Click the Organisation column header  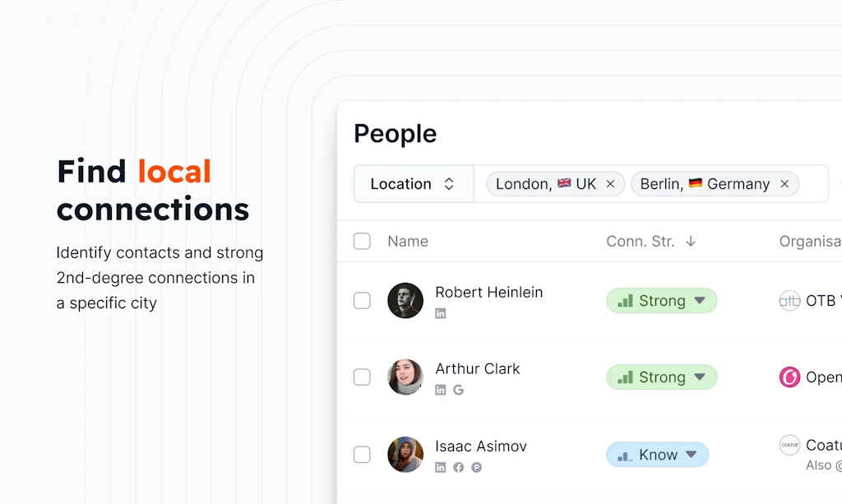tap(810, 241)
